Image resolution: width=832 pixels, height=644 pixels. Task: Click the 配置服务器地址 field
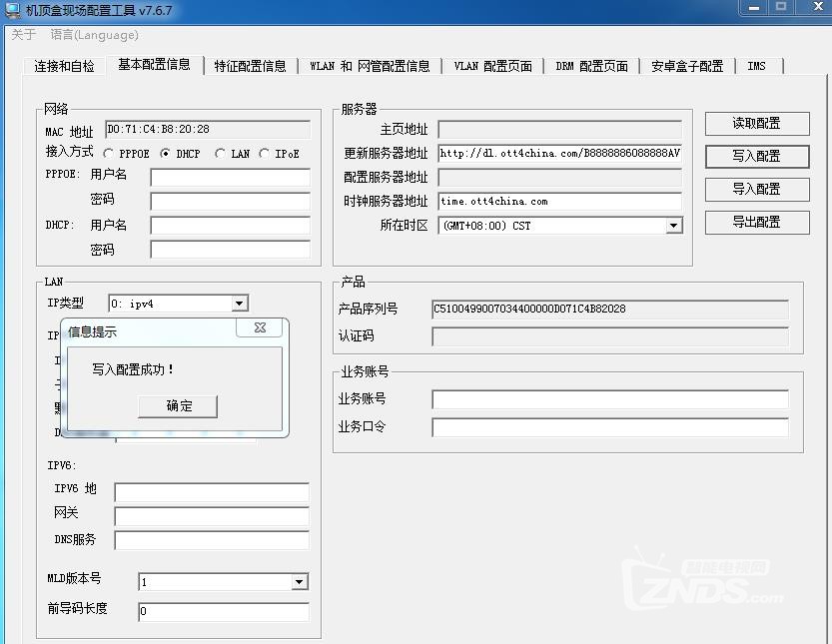[560, 178]
